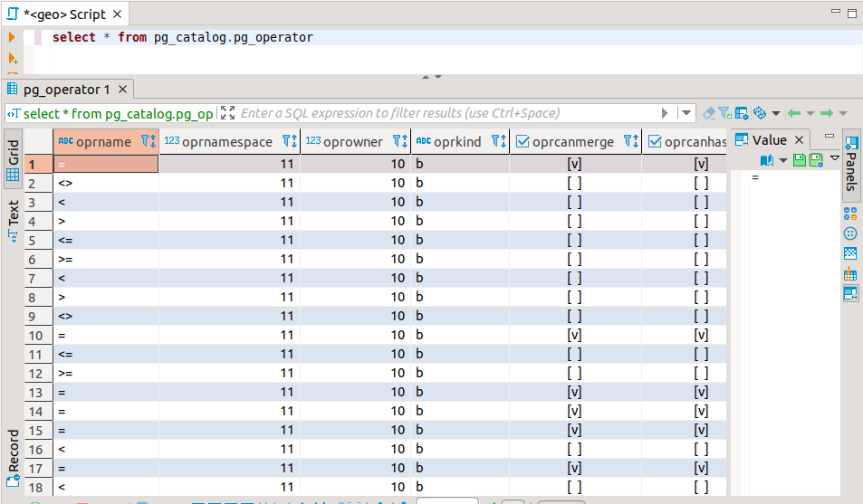Toggle oprcanmerge checkbox in row 10

coord(574,335)
